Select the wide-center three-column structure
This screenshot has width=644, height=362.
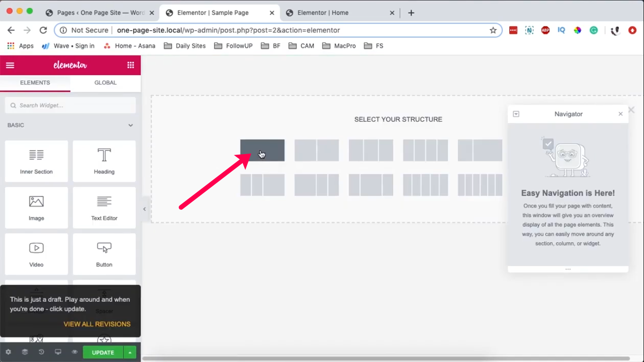pyautogui.click(x=371, y=185)
